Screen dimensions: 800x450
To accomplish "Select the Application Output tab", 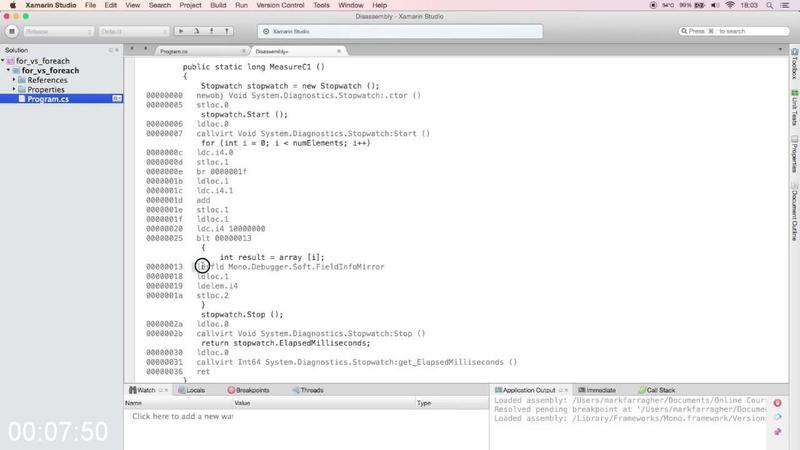I will (524, 390).
